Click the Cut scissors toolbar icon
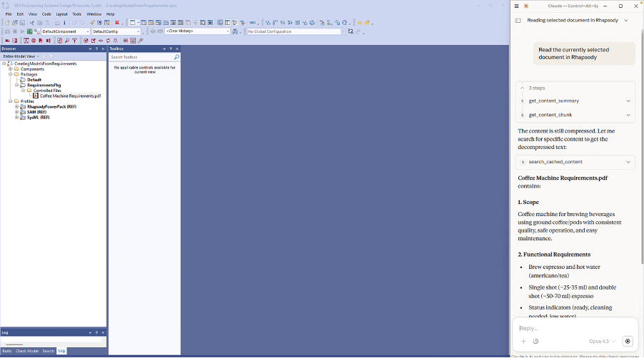This screenshot has height=358, width=644. pyautogui.click(x=32, y=23)
